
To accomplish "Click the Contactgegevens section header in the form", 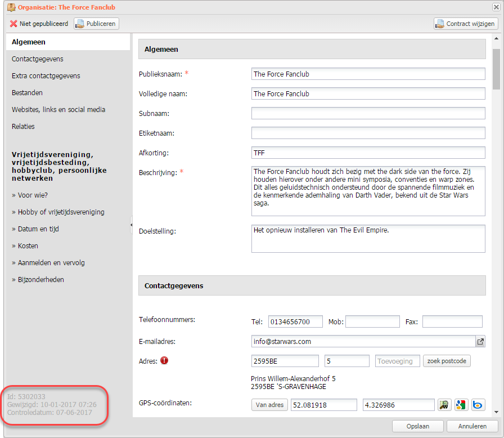I will [312, 285].
